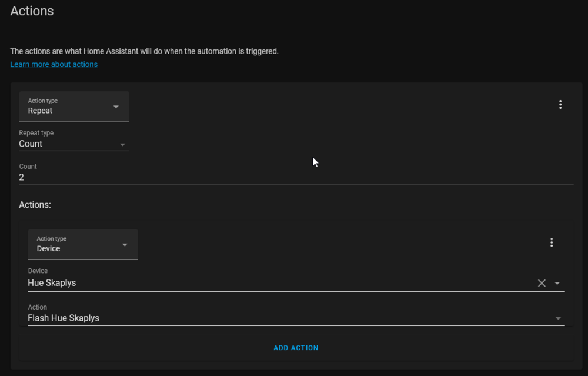Open the Device list dropdown arrow
Viewport: 588px width, 376px height.
pos(557,283)
